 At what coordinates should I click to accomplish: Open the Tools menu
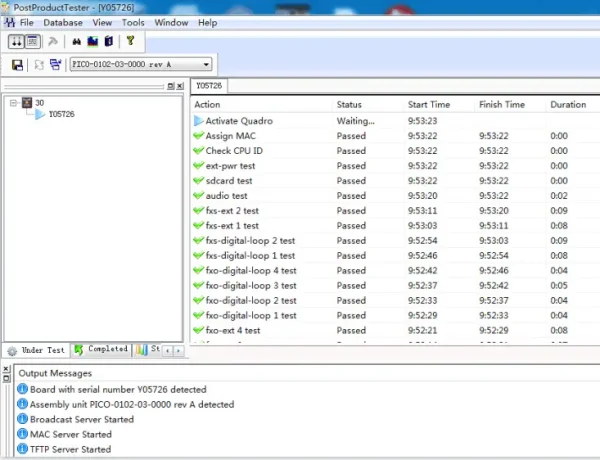[133, 23]
